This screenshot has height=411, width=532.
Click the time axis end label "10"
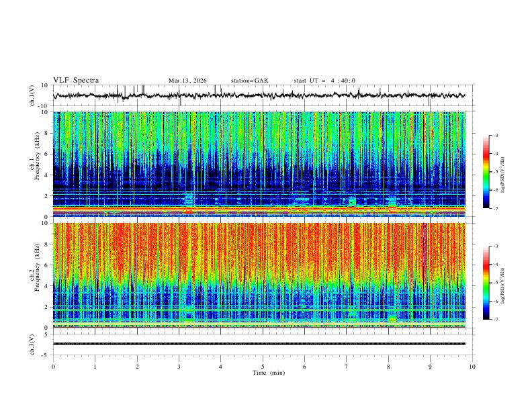[472, 367]
